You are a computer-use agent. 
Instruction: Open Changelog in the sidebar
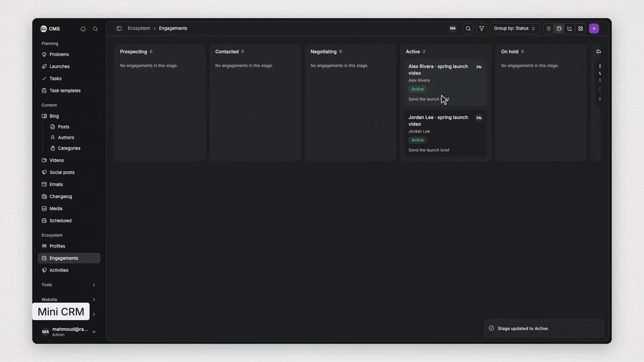pos(69,197)
